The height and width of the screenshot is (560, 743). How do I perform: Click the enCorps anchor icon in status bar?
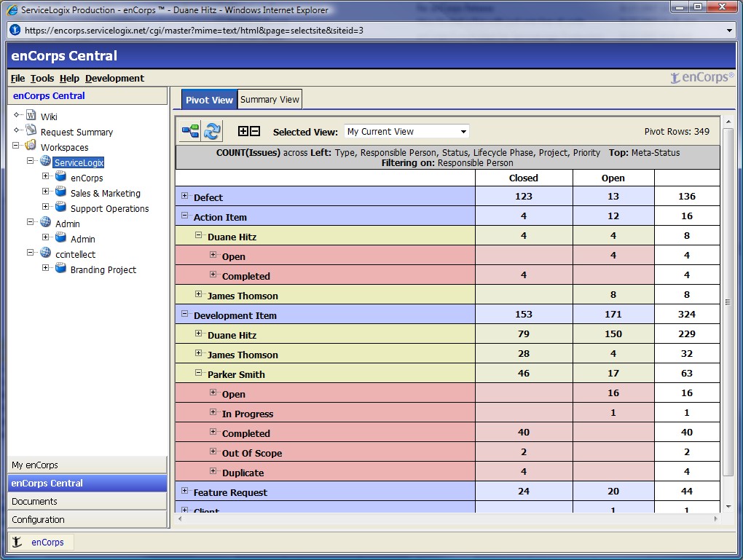click(17, 542)
